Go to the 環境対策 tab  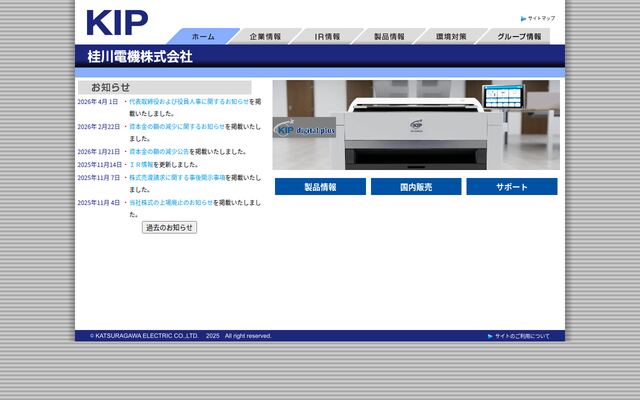coord(451,36)
